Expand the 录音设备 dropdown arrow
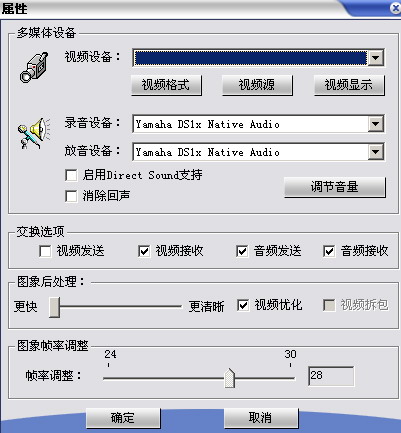The width and height of the screenshot is (401, 433). point(376,124)
